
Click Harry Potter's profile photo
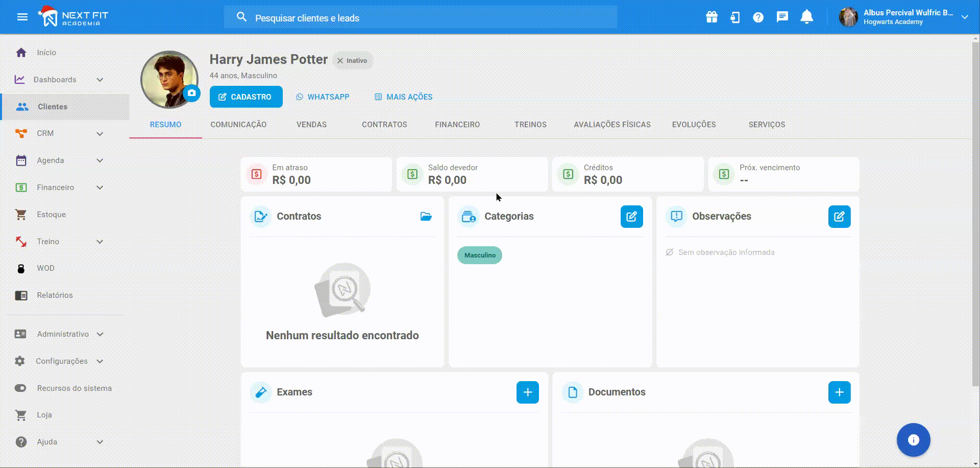click(168, 79)
